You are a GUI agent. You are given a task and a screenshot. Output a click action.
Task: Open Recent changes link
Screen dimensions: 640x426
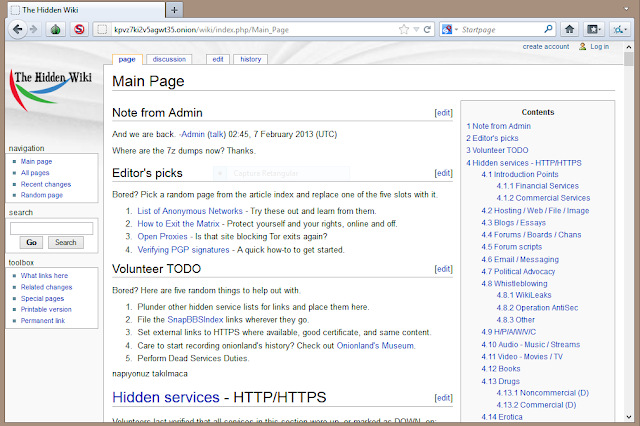(x=46, y=184)
